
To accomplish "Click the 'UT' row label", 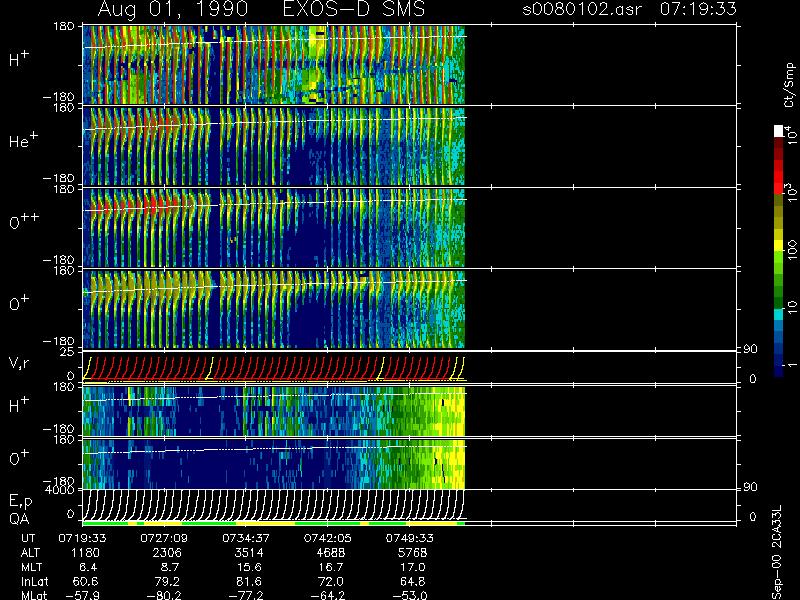I will tap(28, 538).
